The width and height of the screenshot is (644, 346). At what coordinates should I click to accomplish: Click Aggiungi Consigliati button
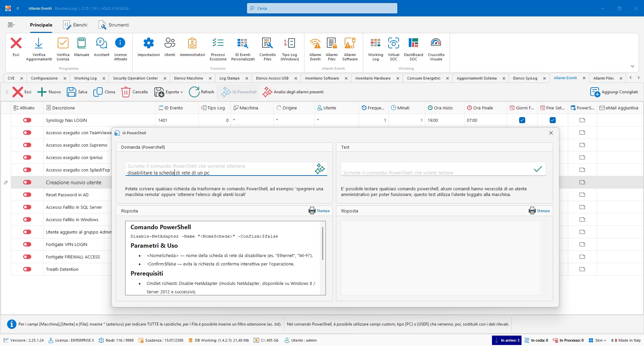(614, 92)
